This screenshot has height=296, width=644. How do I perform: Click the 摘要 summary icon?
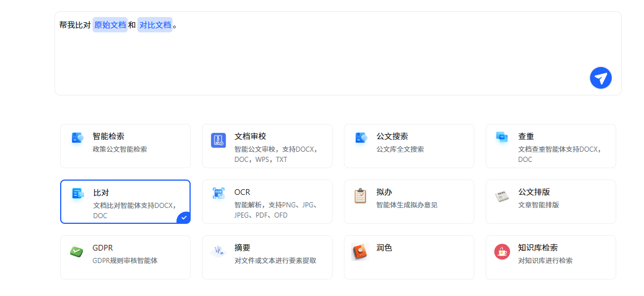click(x=218, y=251)
